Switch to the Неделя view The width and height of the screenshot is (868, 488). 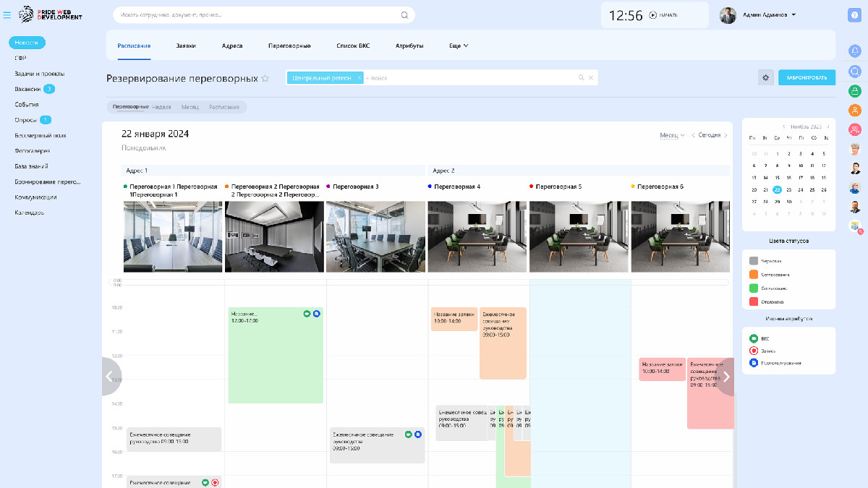[x=161, y=107]
